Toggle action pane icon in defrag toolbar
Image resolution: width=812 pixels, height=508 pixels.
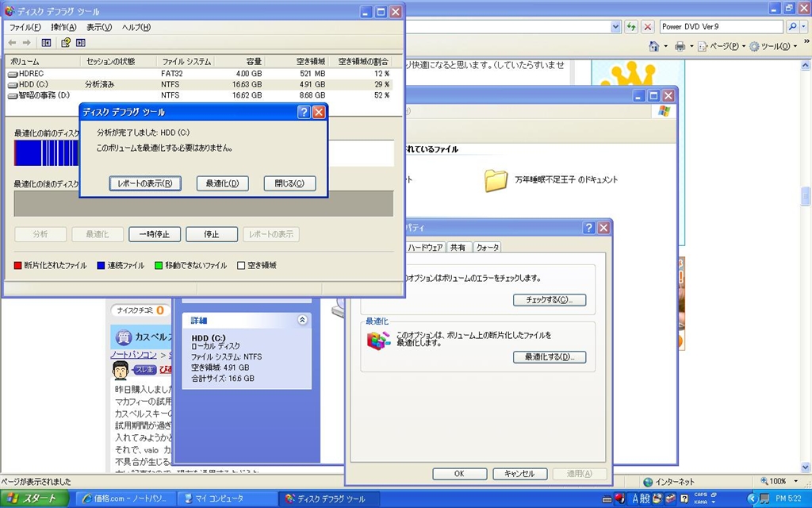[x=81, y=43]
